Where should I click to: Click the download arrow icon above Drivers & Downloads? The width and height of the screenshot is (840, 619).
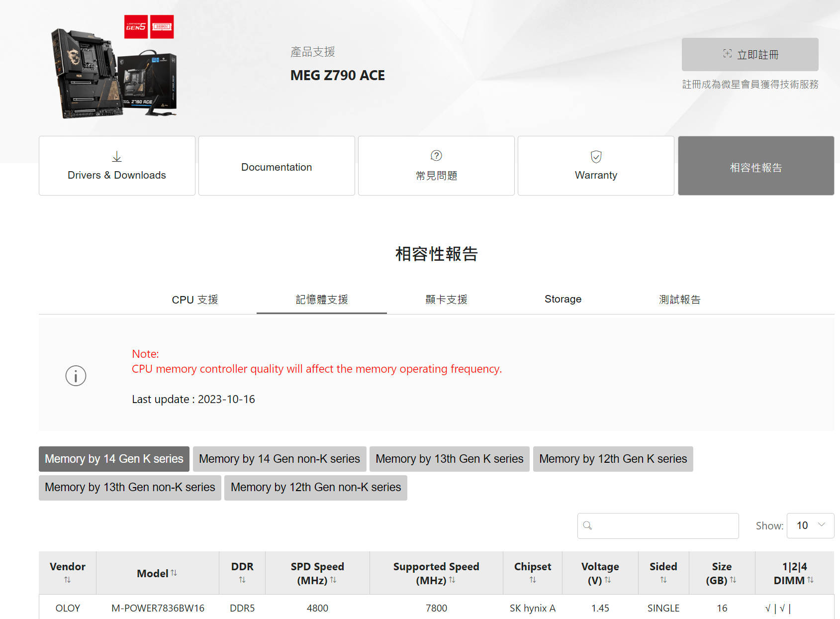pyautogui.click(x=116, y=157)
